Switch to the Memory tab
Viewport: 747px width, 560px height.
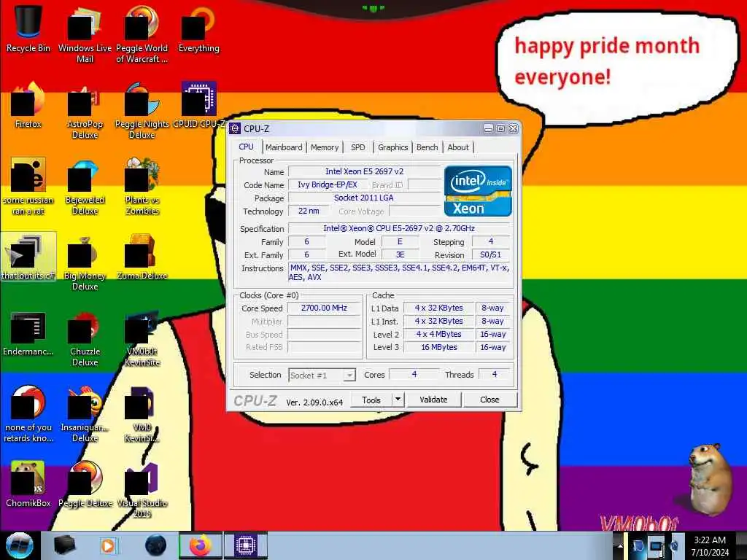pyautogui.click(x=325, y=147)
